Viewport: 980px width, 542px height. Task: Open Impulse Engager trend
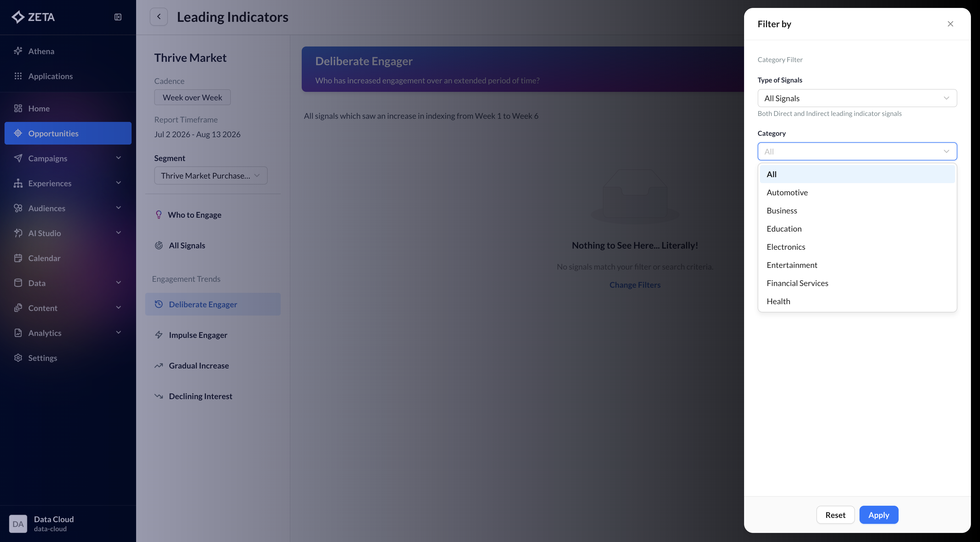point(213,335)
